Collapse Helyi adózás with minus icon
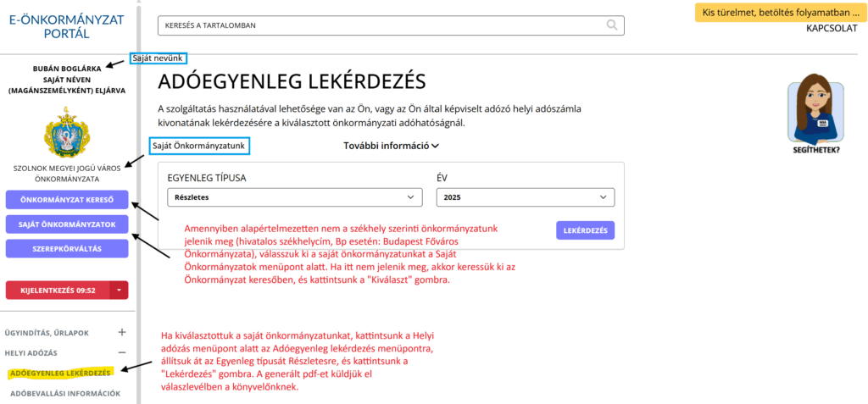This screenshot has height=404, width=868. pos(121,352)
